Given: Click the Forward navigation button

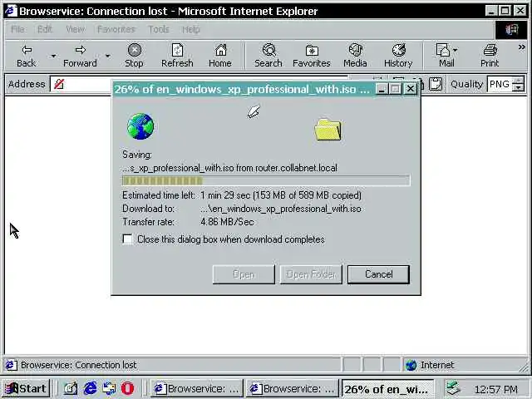Looking at the screenshot, I should pyautogui.click(x=80, y=56).
